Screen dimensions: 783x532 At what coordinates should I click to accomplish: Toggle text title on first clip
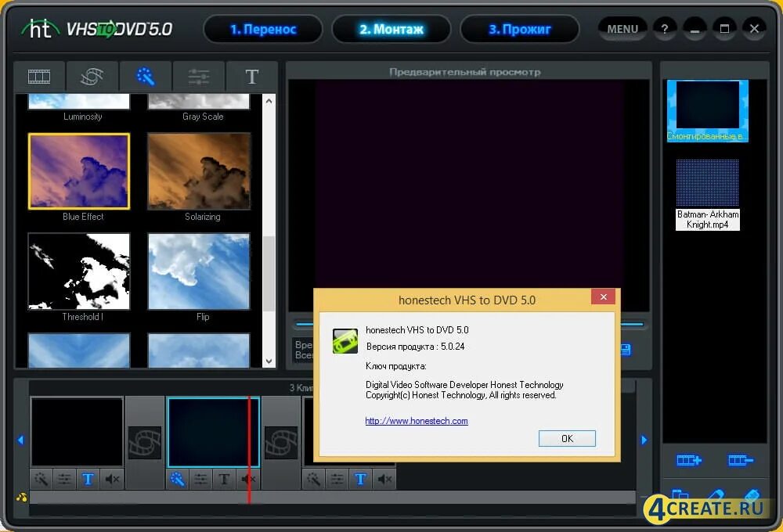pyautogui.click(x=88, y=480)
